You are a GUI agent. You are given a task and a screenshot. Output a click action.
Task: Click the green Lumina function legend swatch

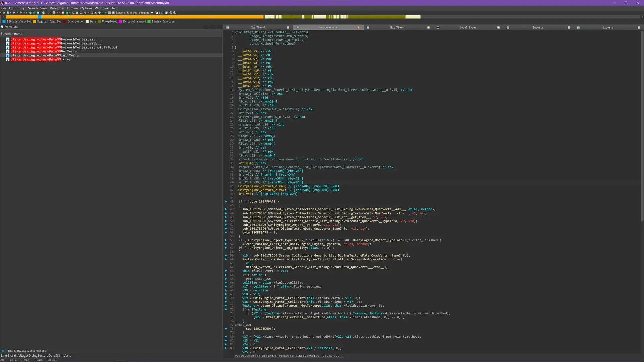(x=149, y=21)
